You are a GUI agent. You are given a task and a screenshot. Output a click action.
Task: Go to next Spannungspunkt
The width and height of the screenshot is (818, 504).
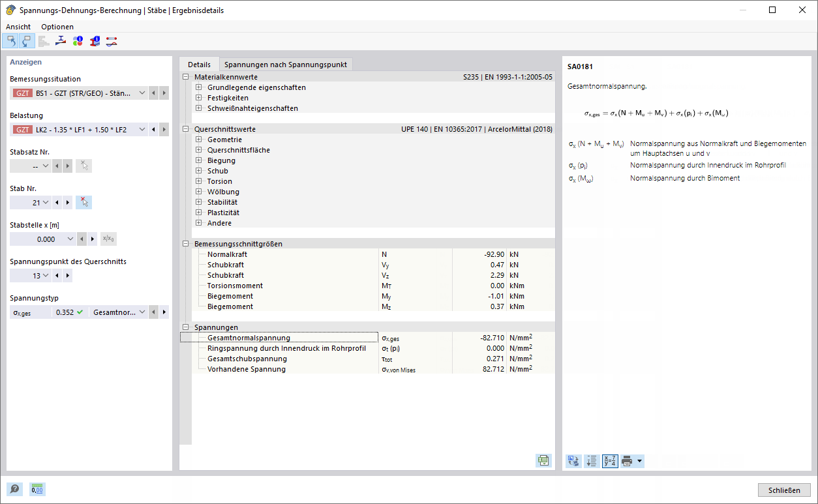coord(67,275)
